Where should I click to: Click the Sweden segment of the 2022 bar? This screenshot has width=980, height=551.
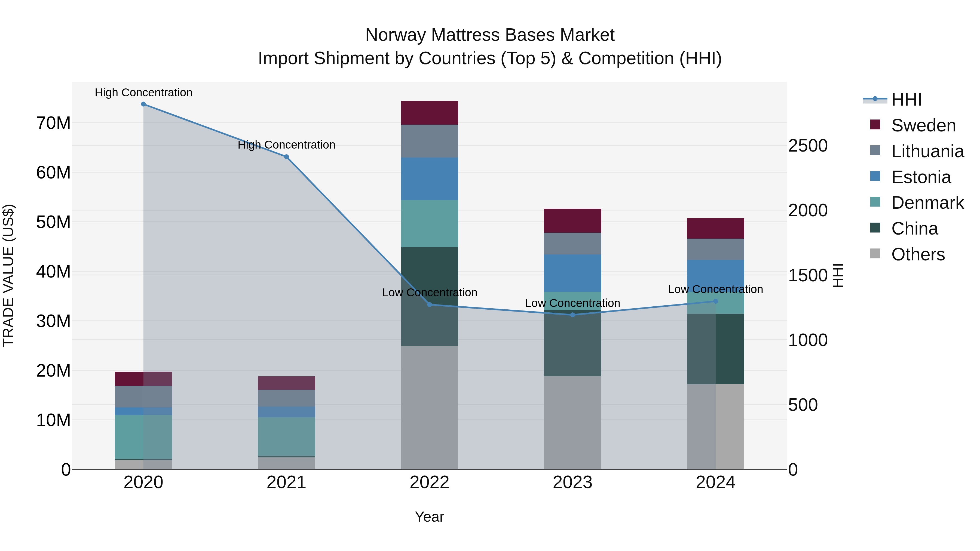pos(430,113)
